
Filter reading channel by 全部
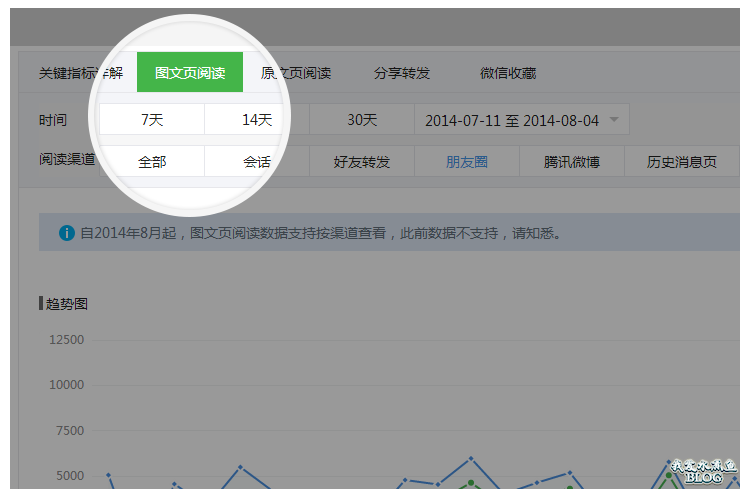pos(152,161)
